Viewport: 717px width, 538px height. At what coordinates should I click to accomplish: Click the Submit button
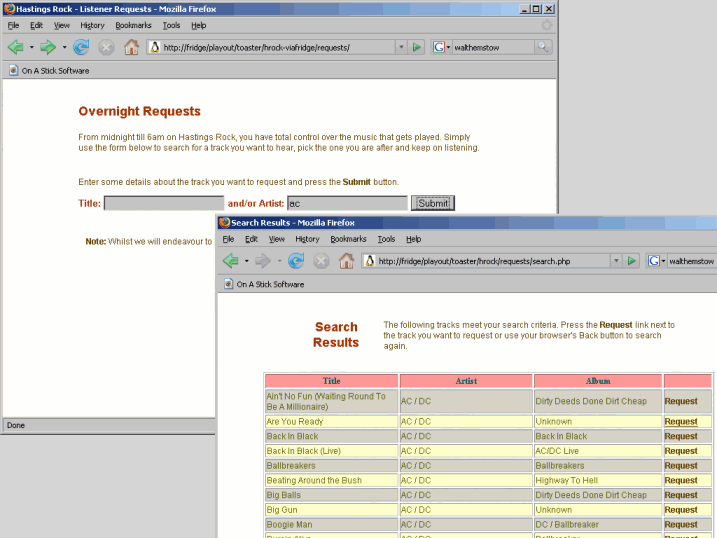click(x=433, y=203)
